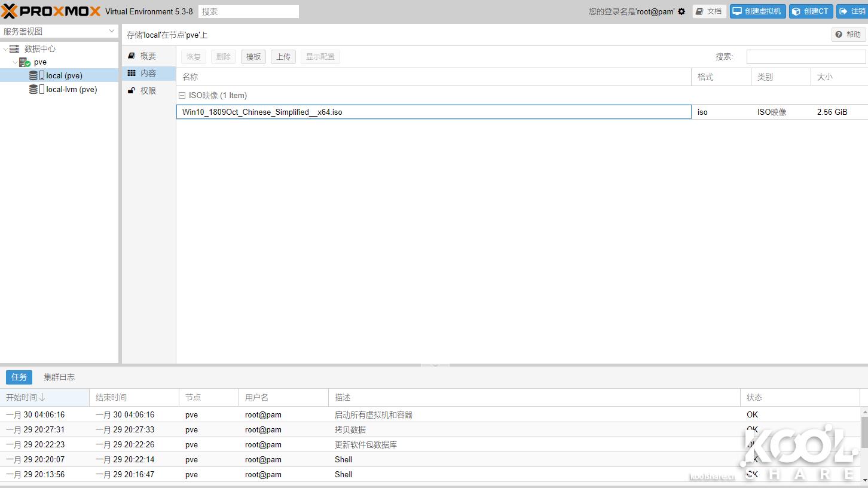Collapse the ISO映像 group
The width and height of the screenshot is (868, 488).
coord(182,96)
